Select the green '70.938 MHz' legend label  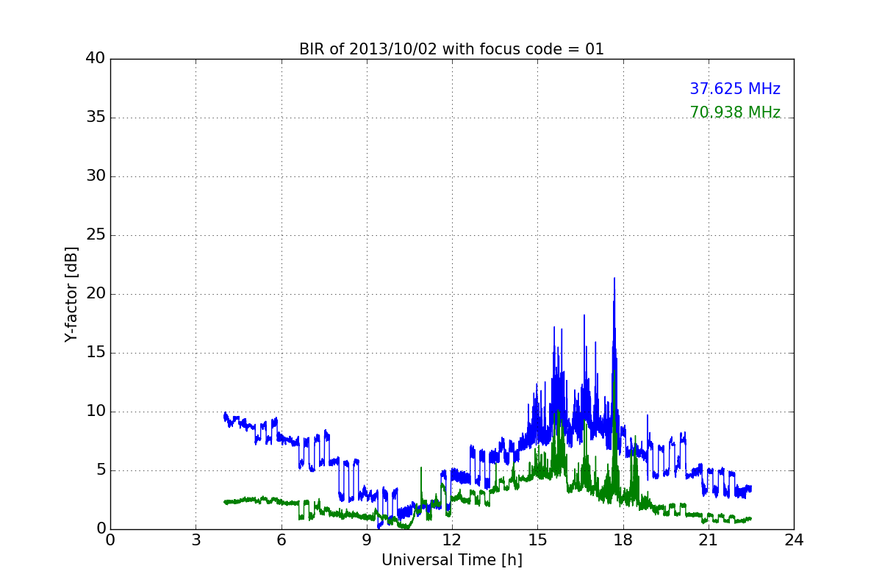(x=735, y=112)
